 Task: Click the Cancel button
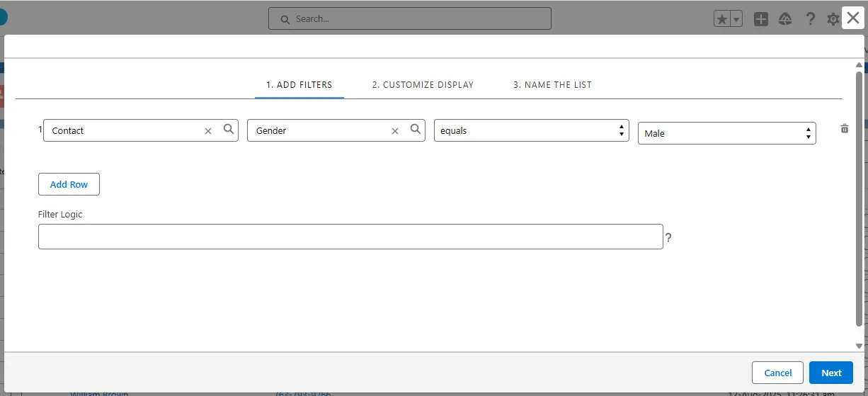(x=777, y=373)
